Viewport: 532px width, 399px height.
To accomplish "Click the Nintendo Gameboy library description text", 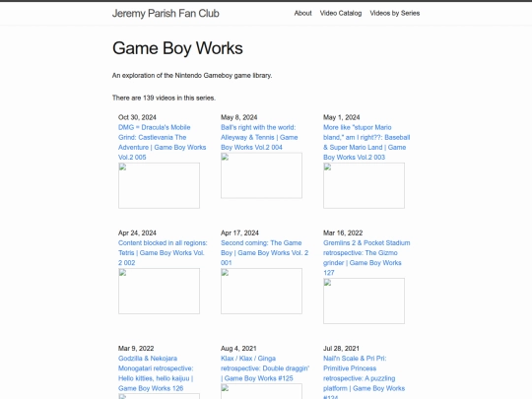I will pos(192,75).
